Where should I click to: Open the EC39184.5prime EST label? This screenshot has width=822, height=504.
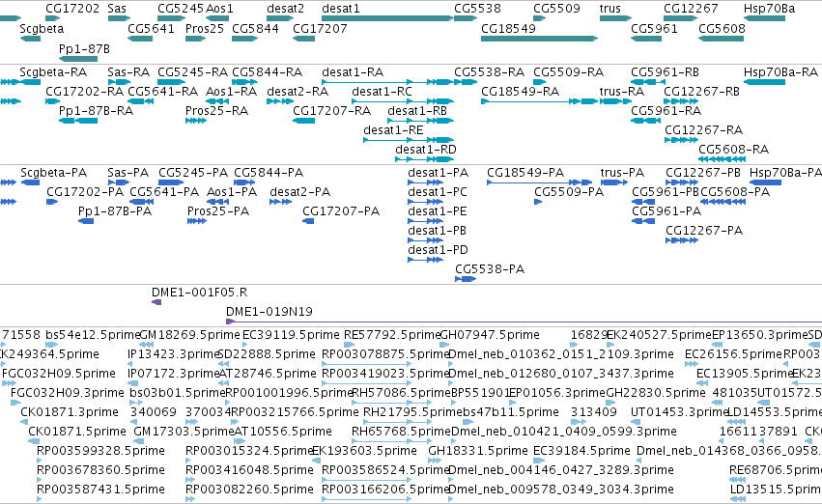[x=581, y=451]
